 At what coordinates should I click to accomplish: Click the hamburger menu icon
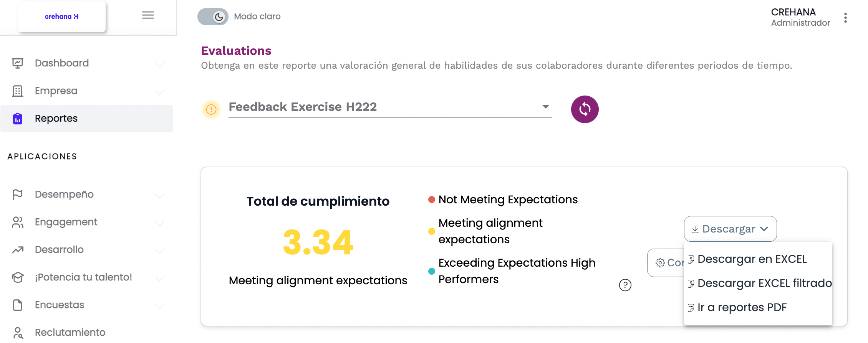coord(148,15)
